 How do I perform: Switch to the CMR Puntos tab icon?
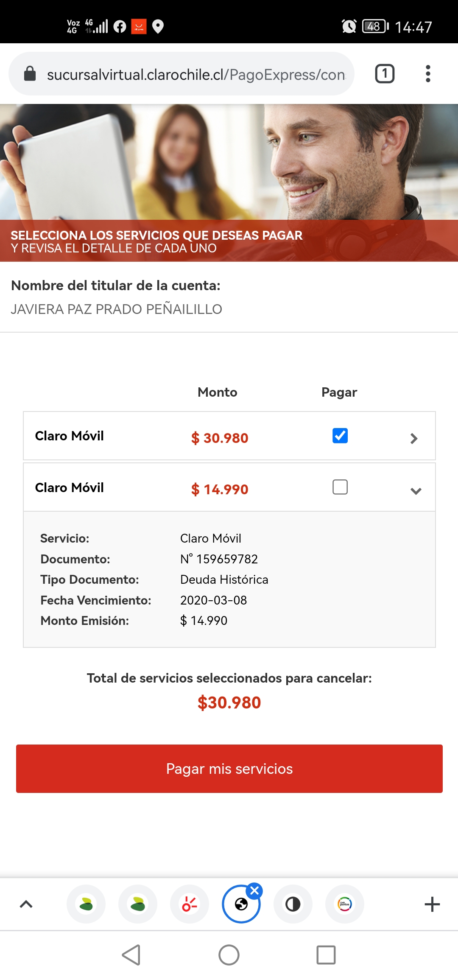[x=345, y=904]
